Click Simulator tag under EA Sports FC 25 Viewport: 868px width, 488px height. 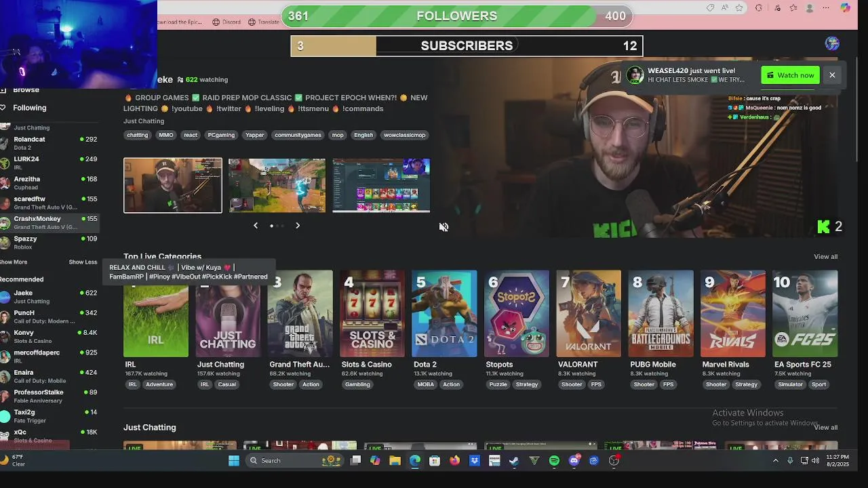coord(790,384)
